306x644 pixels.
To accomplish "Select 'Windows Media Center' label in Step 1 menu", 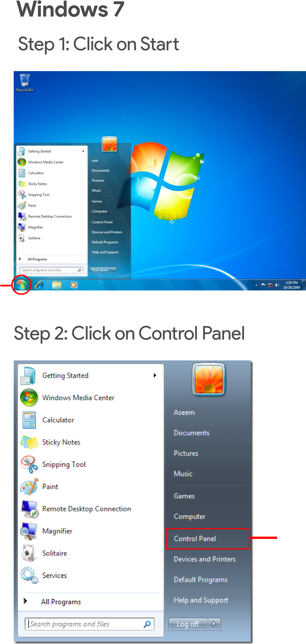I will pyautogui.click(x=46, y=162).
